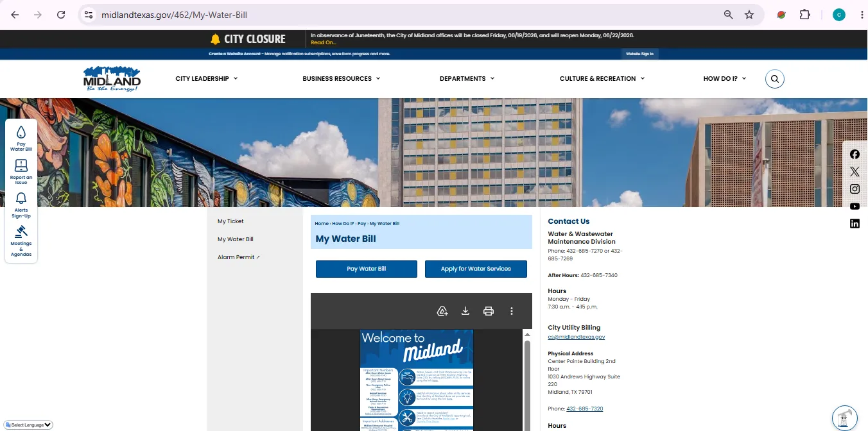Expand the Business Resources menu
The width and height of the screenshot is (868, 431).
[342, 79]
